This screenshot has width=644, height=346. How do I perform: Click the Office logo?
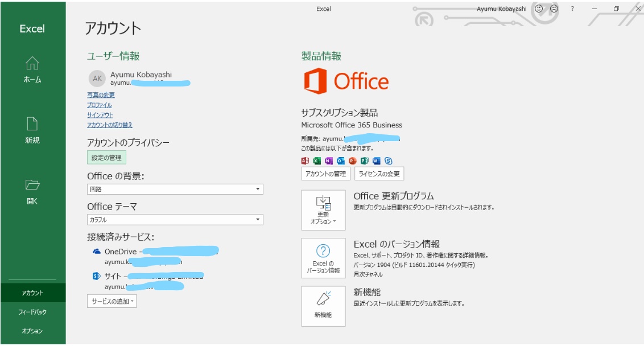[x=346, y=81]
